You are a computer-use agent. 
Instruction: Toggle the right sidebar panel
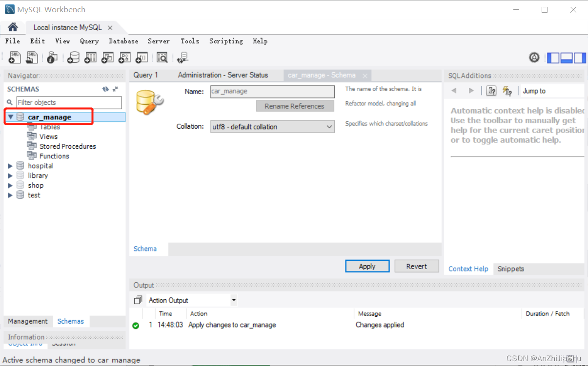click(579, 58)
